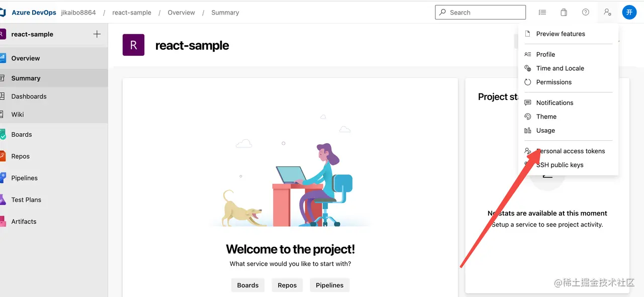This screenshot has height=297, width=644.
Task: Click the user settings icon
Action: tap(607, 13)
